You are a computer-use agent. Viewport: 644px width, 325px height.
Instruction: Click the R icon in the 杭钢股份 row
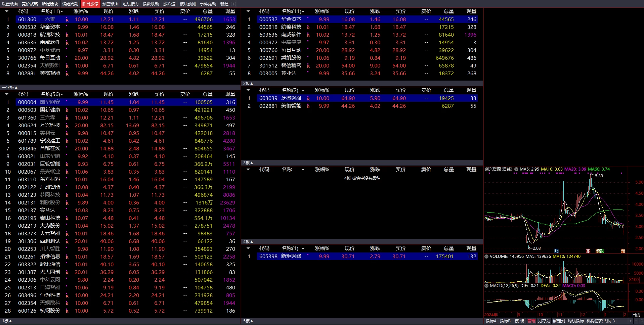coord(67,311)
